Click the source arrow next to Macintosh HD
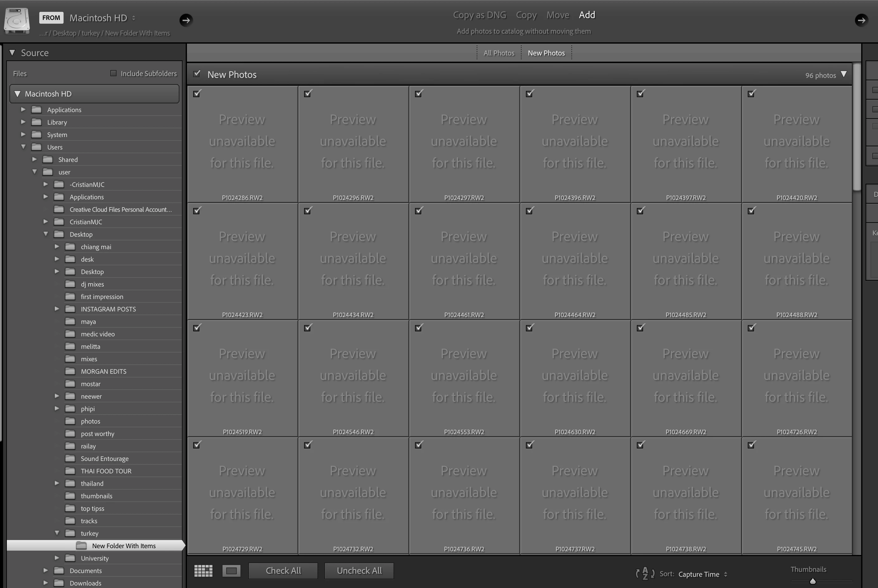Screen dimensions: 878x588 186,20
